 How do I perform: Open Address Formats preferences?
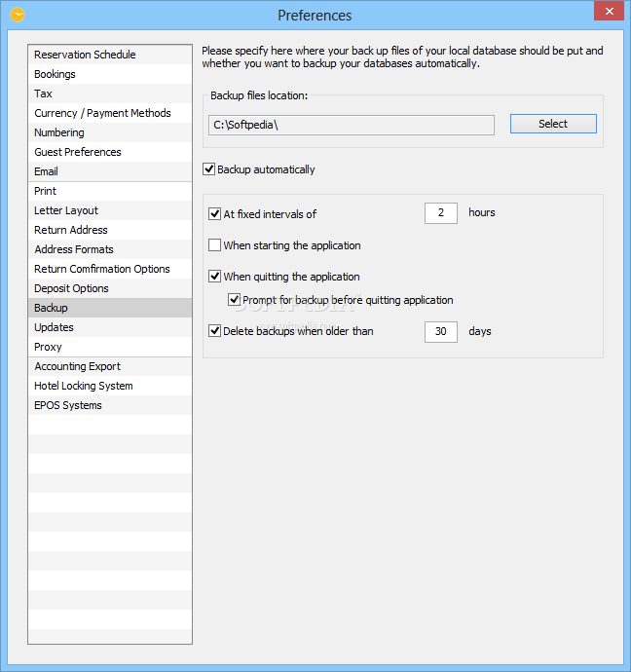tap(110, 249)
